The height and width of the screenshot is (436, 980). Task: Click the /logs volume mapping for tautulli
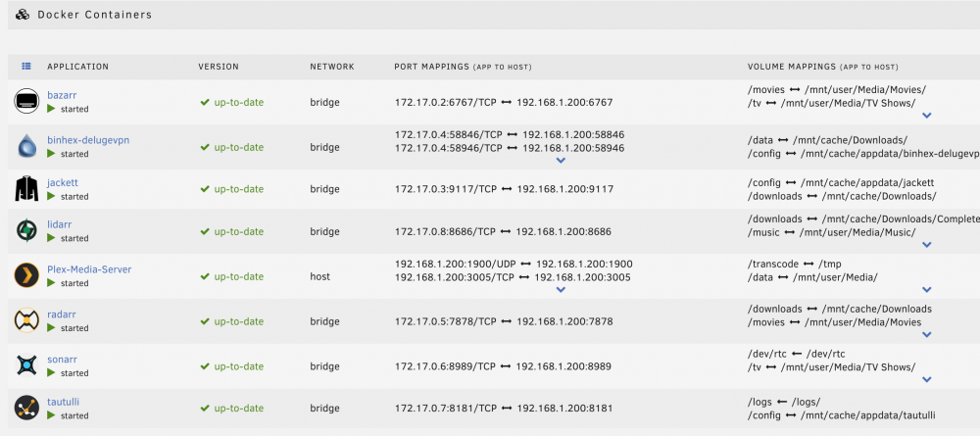coord(784,402)
